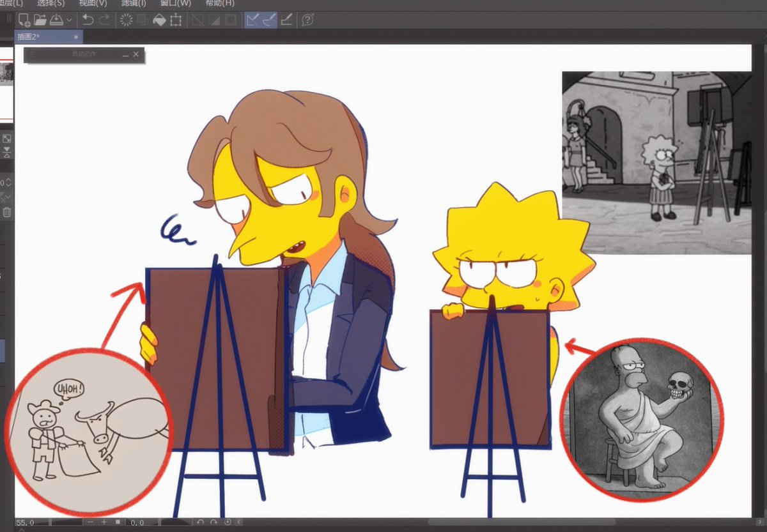Image resolution: width=767 pixels, height=532 pixels.
Task: Open the 窗口(W) menu
Action: 176,3
